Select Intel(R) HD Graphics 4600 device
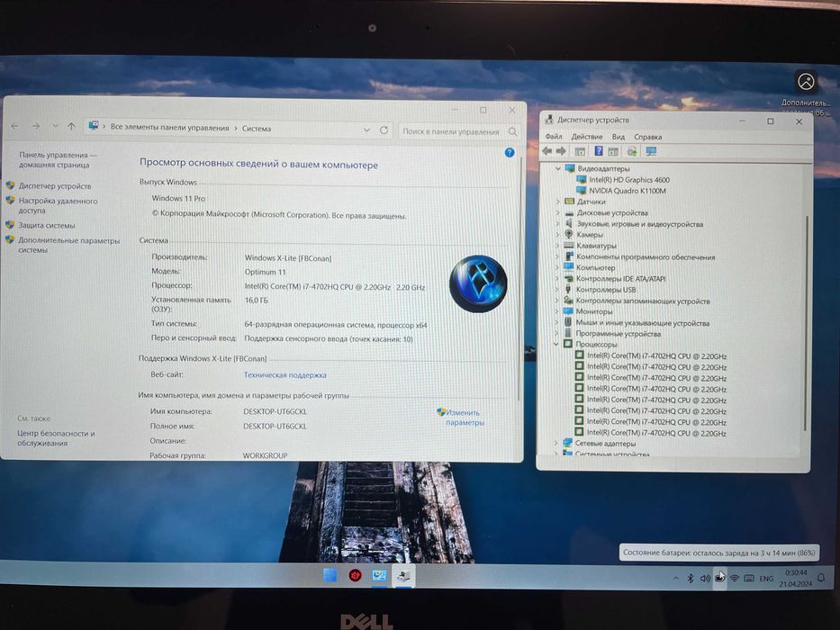Image resolution: width=840 pixels, height=630 pixels. coord(629,180)
